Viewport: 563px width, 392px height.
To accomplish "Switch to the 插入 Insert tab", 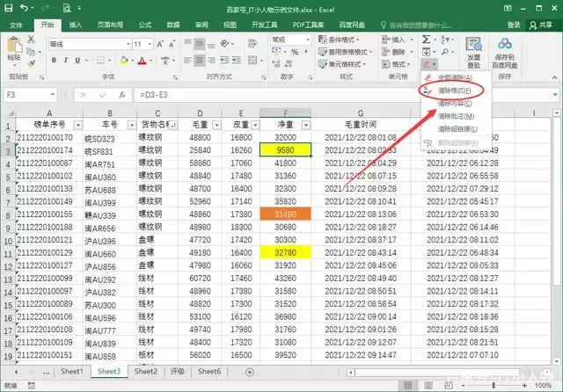I will (x=76, y=25).
